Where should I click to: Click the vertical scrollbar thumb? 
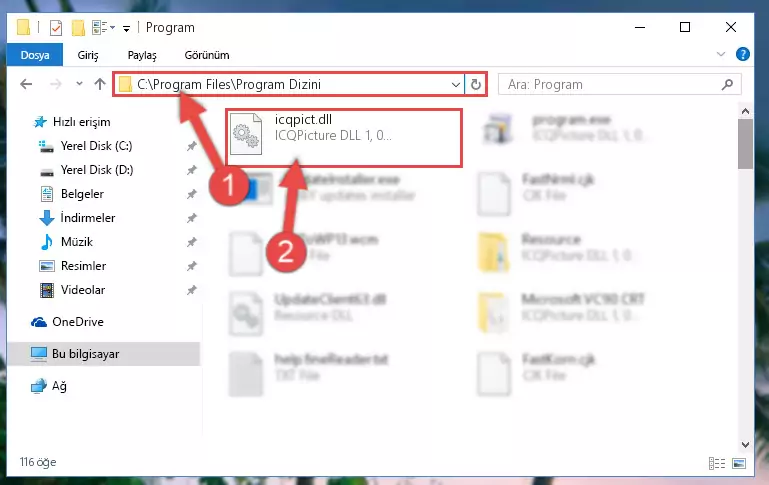(x=745, y=144)
